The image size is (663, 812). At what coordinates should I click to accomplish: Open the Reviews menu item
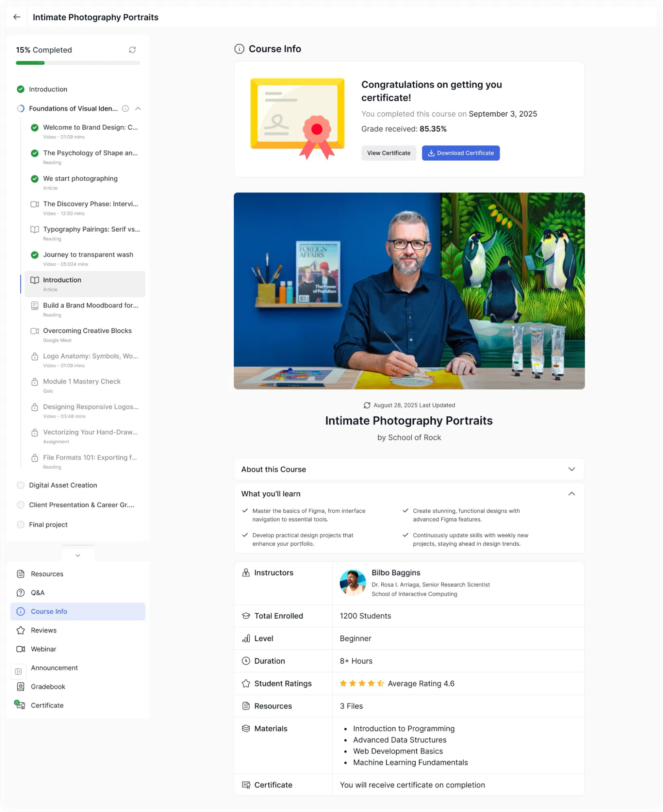78,631
